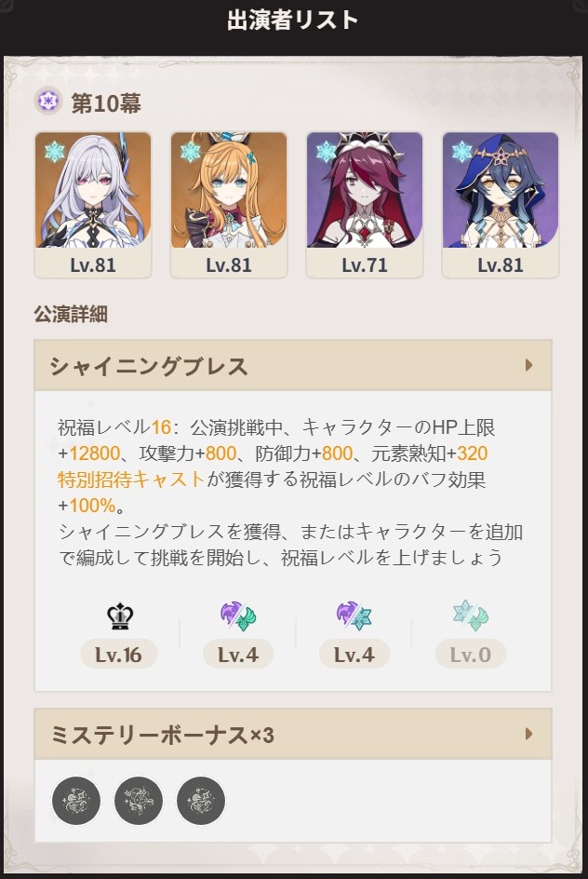588x879 pixels.
Task: Click the faded teal Lv.0 reaction icon
Action: 471,616
